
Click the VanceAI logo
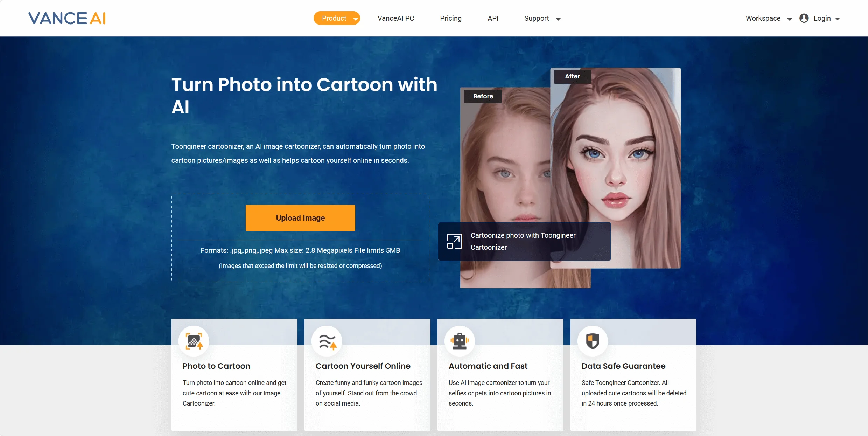coord(67,18)
